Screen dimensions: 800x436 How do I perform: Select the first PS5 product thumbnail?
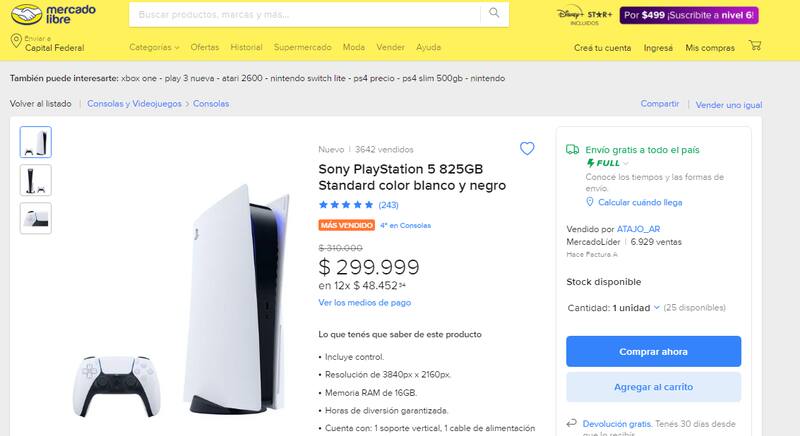tap(36, 142)
